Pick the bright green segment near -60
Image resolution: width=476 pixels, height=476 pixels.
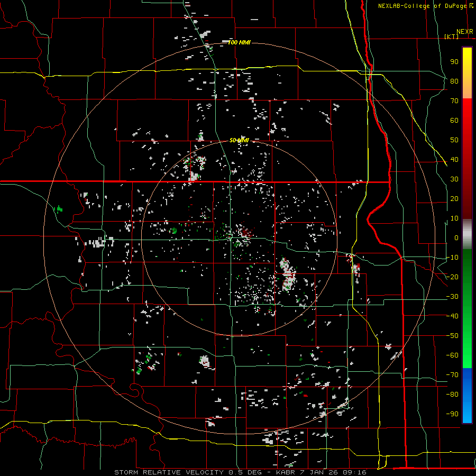[467, 355]
